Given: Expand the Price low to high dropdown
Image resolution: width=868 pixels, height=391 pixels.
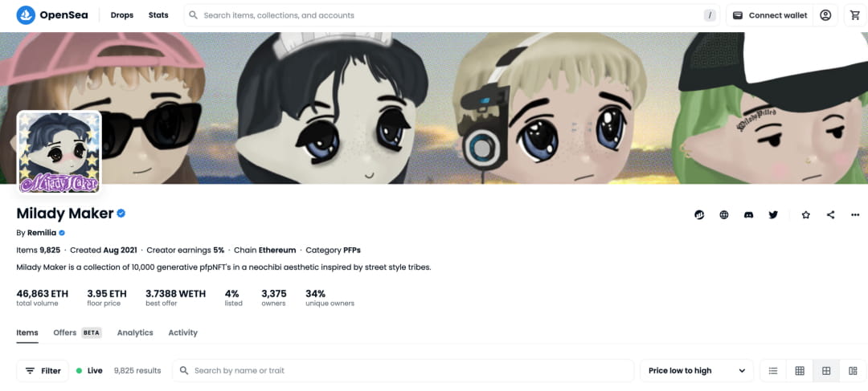Looking at the screenshot, I should pos(696,371).
